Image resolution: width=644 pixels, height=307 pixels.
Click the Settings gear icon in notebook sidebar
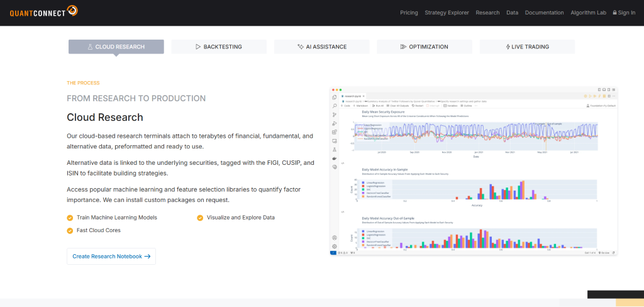[335, 246]
